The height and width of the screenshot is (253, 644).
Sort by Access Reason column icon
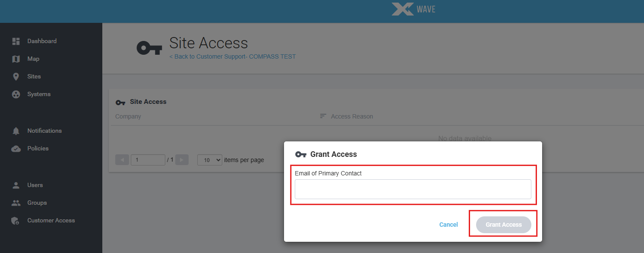[x=323, y=116]
